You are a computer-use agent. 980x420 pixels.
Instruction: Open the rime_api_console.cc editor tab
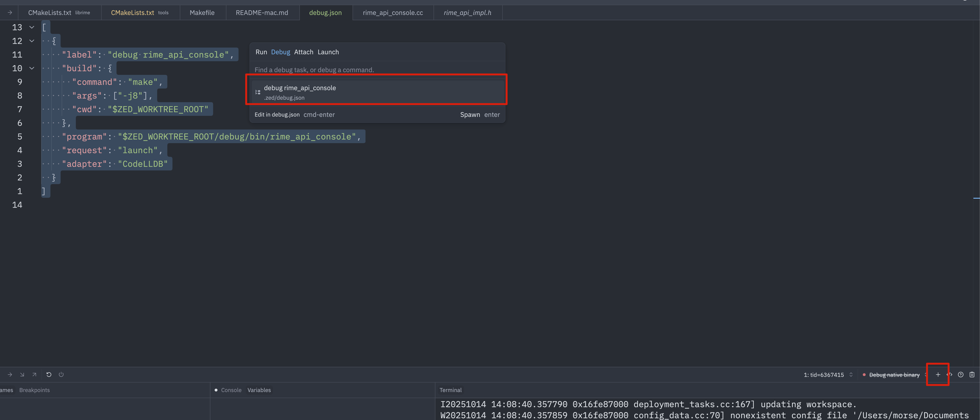point(393,12)
